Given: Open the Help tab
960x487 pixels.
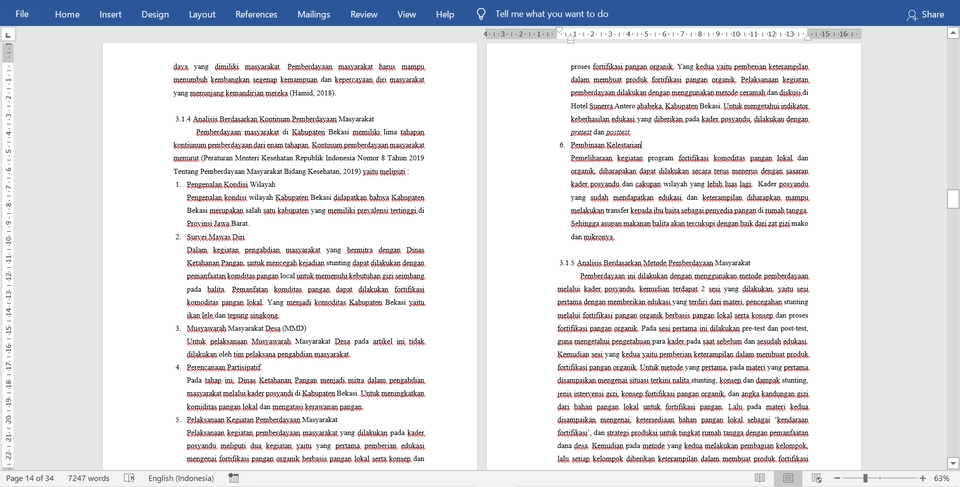Looking at the screenshot, I should [x=445, y=13].
